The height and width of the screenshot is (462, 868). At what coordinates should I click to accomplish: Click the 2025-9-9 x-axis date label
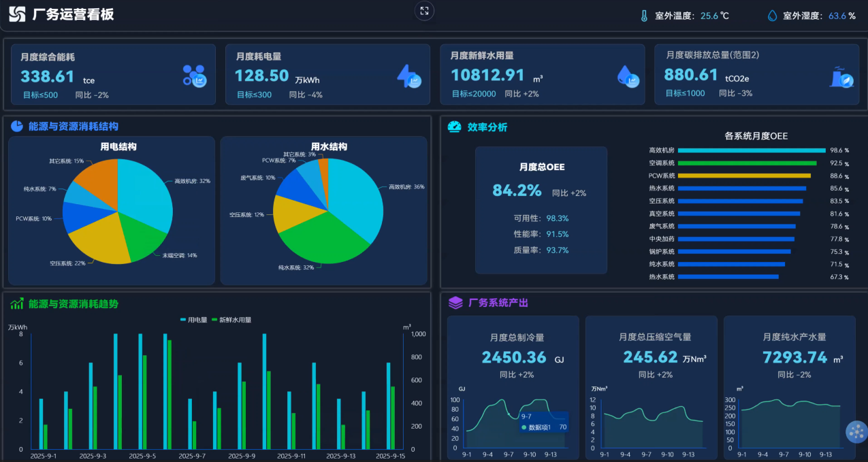pyautogui.click(x=242, y=456)
